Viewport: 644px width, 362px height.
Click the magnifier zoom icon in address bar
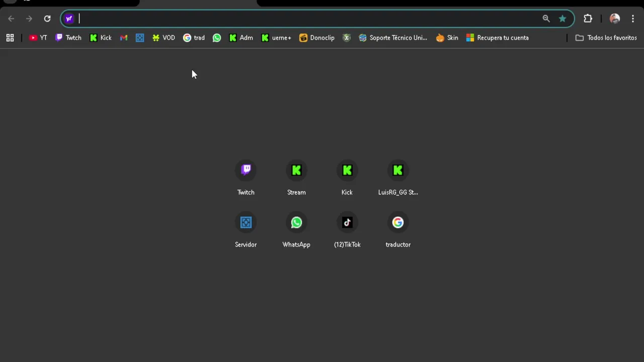coord(546,19)
